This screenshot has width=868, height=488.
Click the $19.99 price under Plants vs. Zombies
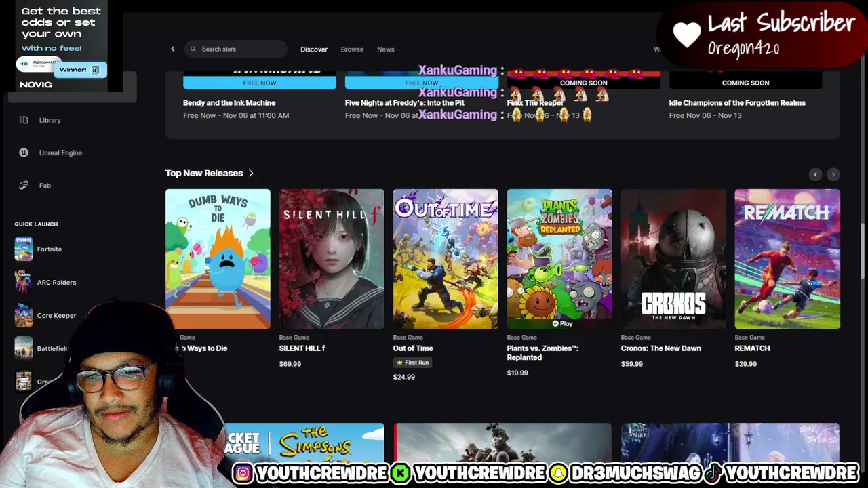[x=517, y=373]
